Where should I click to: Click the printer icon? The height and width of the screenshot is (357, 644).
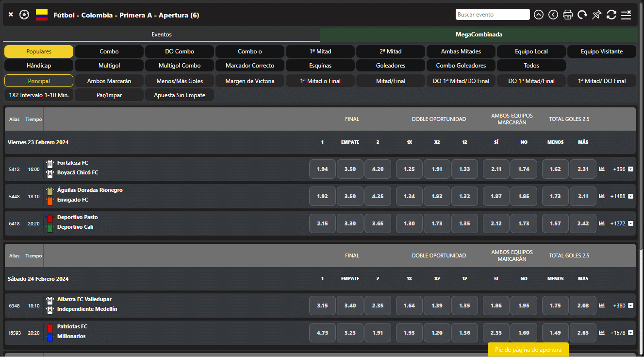coord(568,15)
